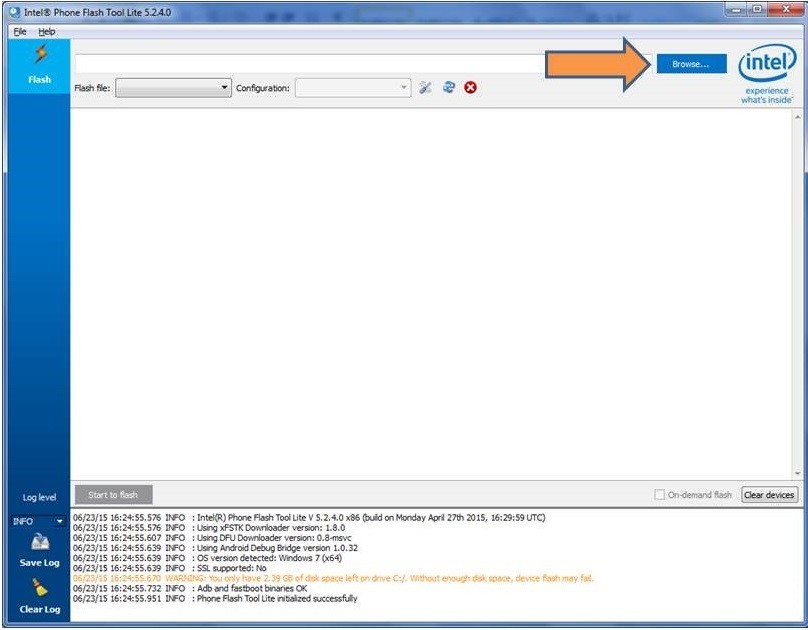Refresh with the blue arrows icon
This screenshot has height=630, width=808.
pos(449,87)
